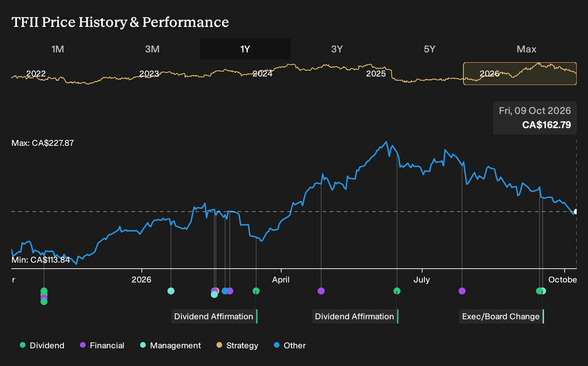This screenshot has width=588, height=366.
Task: Click the 2023 label in overview chart
Action: (x=149, y=74)
